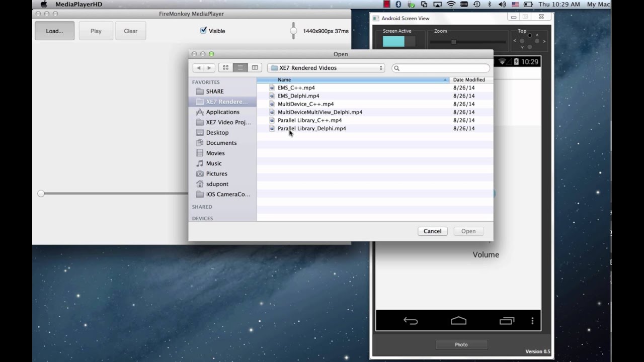Viewport: 644px width, 362px height.
Task: Click the file icon of EMS_C++.mp4
Action: pos(272,87)
